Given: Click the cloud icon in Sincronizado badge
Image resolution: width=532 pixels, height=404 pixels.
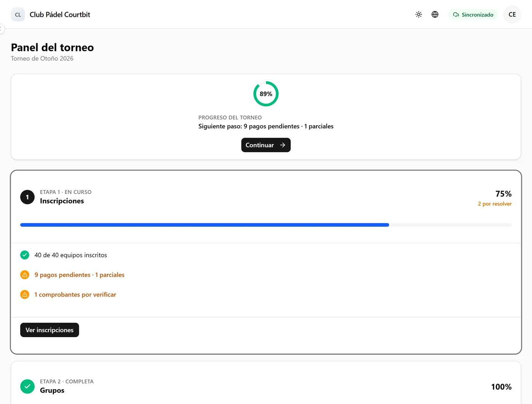Looking at the screenshot, I should (x=456, y=15).
